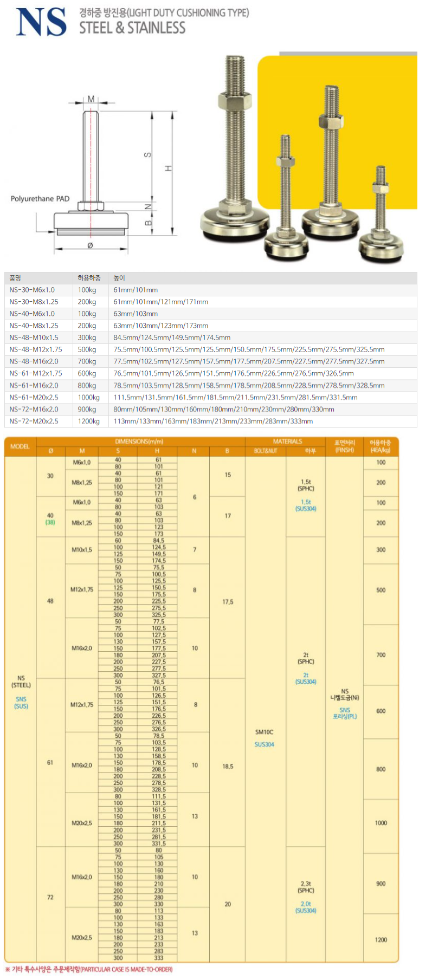432x980 pixels.
Task: Click the blue NS logo
Action: (41, 22)
